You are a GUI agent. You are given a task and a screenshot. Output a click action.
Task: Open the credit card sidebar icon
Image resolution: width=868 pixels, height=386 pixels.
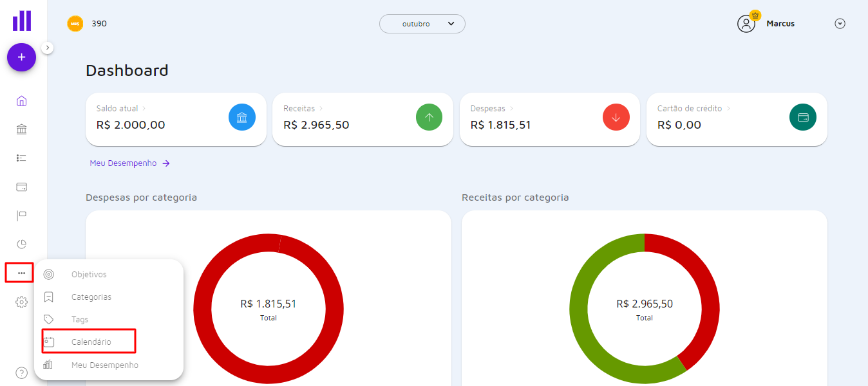(x=21, y=187)
